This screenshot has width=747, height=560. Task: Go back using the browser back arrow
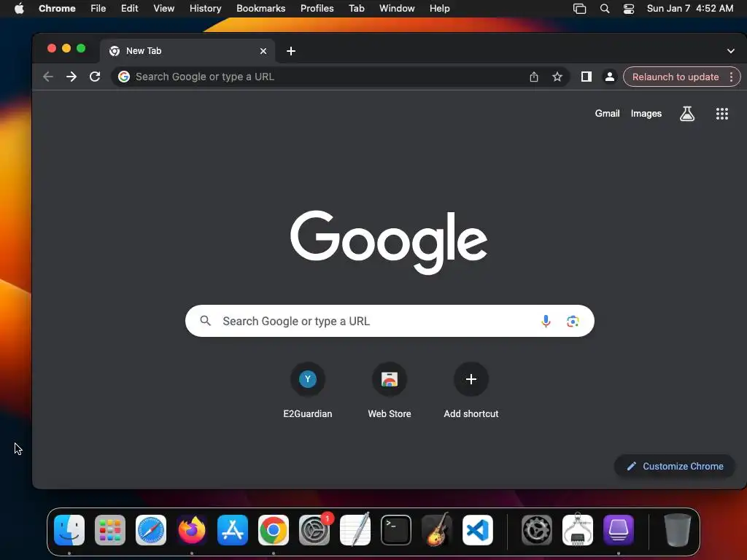(47, 77)
